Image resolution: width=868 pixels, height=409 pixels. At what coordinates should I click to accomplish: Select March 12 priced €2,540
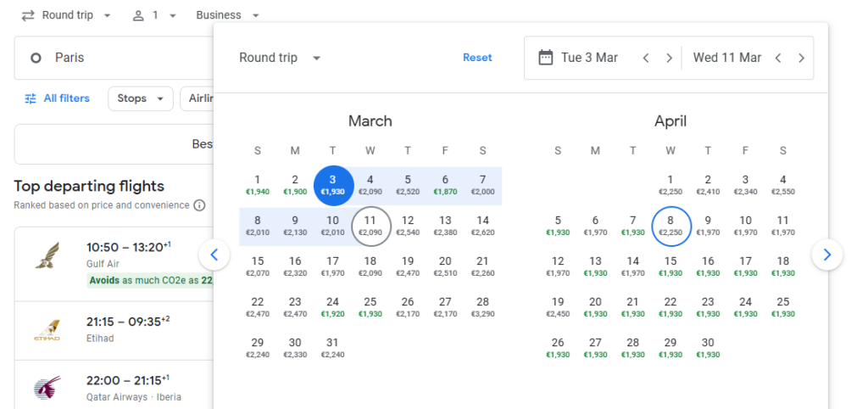pyautogui.click(x=408, y=226)
